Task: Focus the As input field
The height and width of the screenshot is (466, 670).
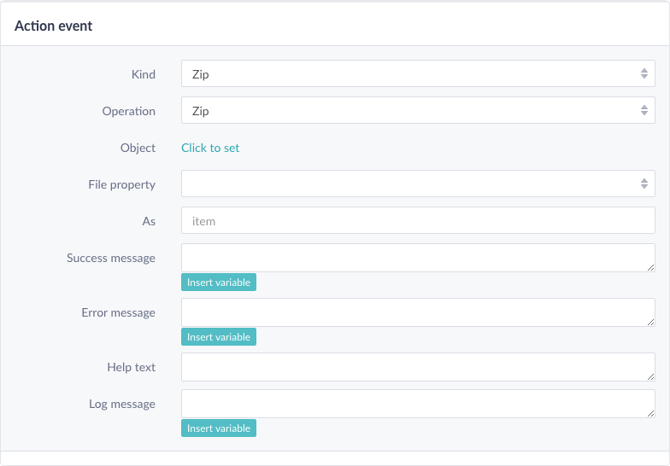Action: click(418, 220)
